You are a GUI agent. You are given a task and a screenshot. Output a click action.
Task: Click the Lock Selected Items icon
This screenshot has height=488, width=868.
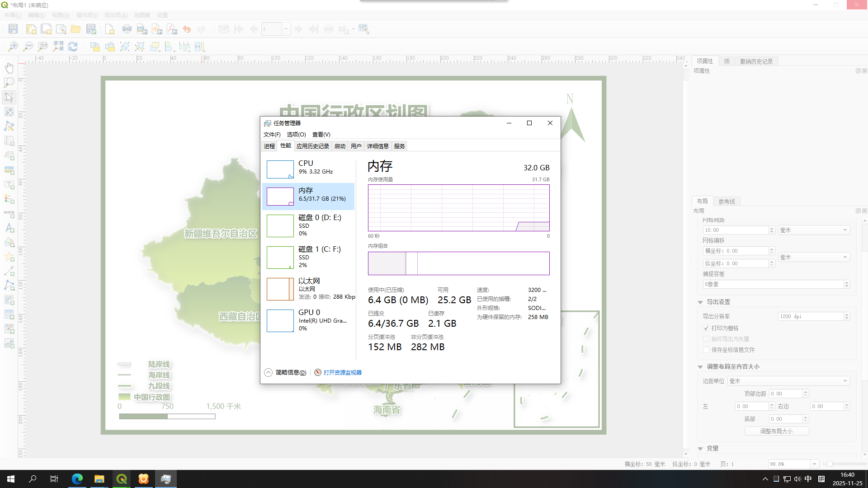tap(95, 47)
